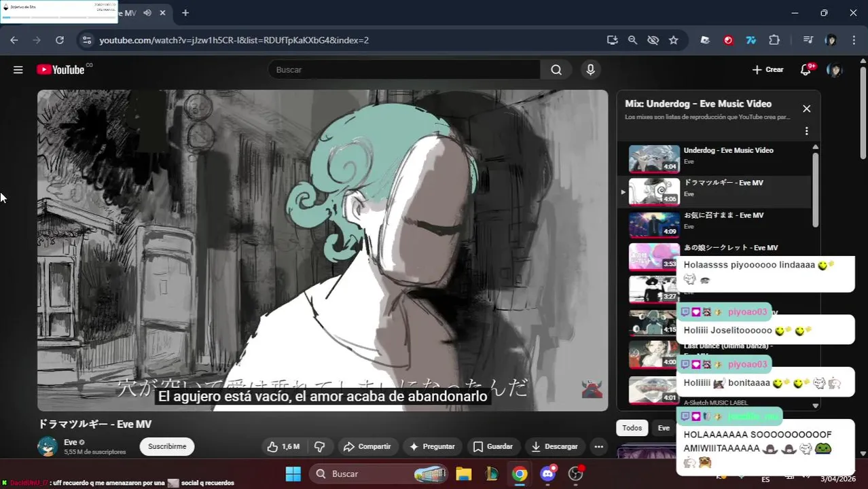This screenshot has height=489, width=868.
Task: Dislike the video
Action: pyautogui.click(x=319, y=446)
